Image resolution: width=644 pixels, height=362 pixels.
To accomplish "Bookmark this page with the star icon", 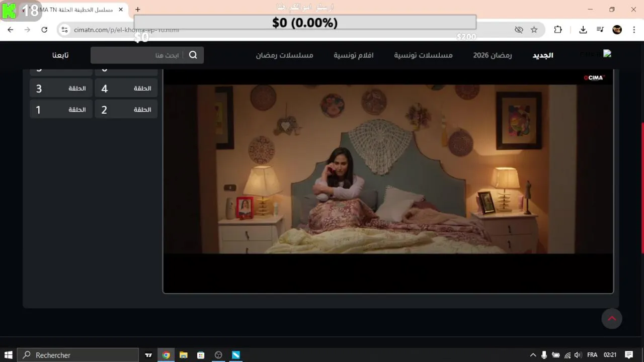I will [534, 30].
